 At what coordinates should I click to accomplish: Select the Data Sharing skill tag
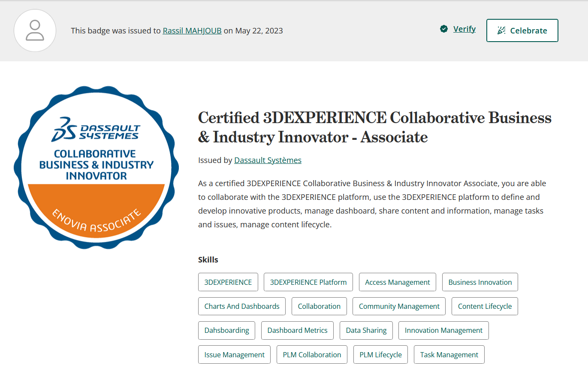[366, 330]
